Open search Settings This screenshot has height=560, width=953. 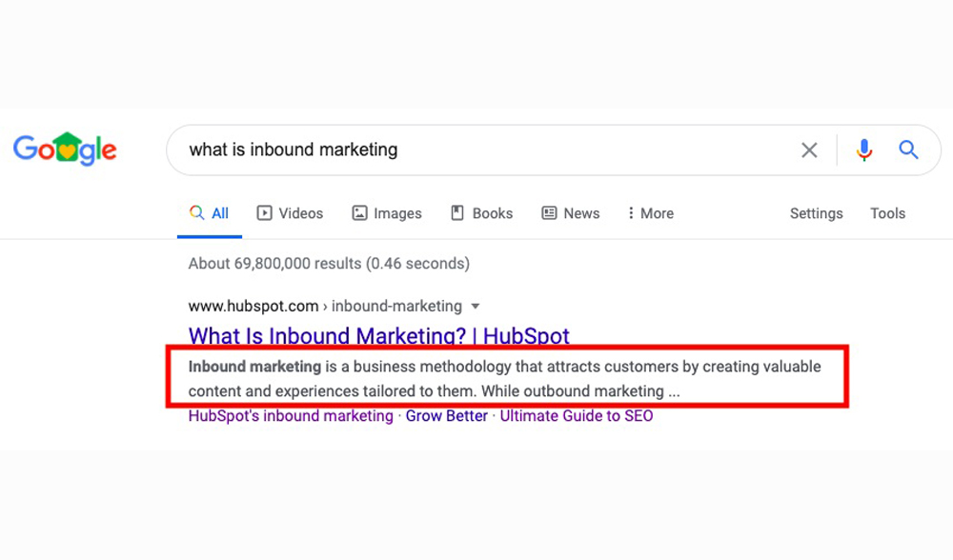(x=817, y=213)
